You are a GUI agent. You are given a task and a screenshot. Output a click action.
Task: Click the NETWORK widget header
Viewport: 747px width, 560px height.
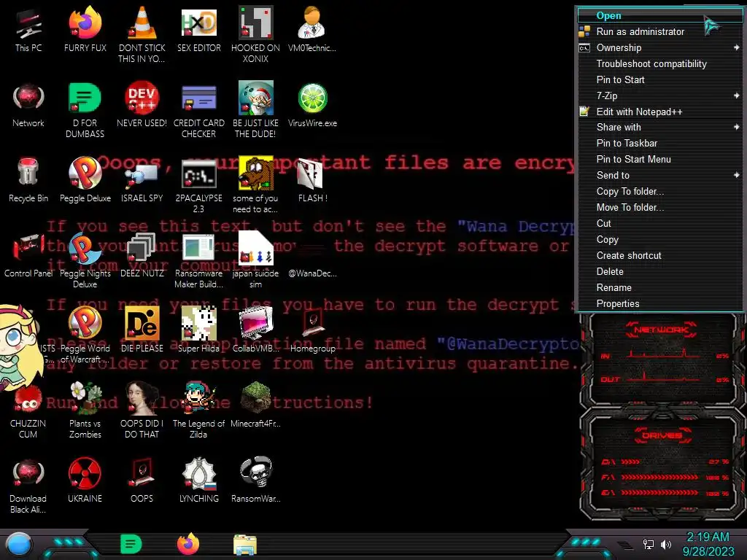click(x=661, y=330)
